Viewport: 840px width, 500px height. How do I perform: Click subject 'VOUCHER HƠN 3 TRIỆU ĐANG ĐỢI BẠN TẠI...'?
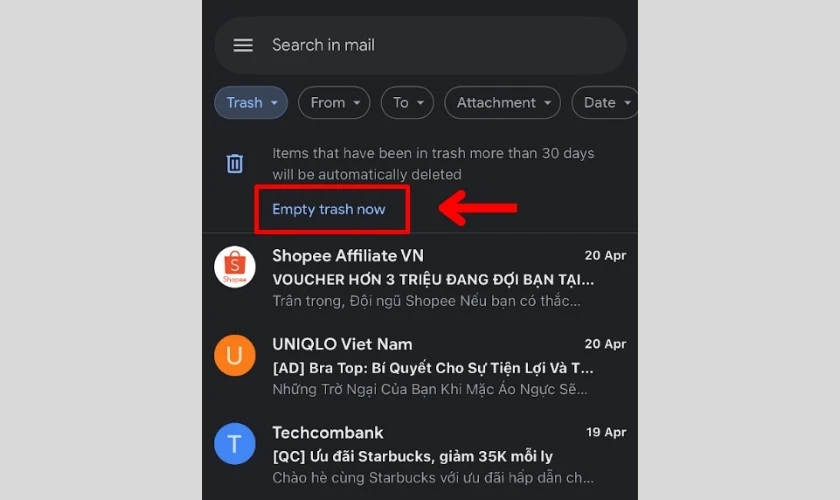tap(433, 280)
